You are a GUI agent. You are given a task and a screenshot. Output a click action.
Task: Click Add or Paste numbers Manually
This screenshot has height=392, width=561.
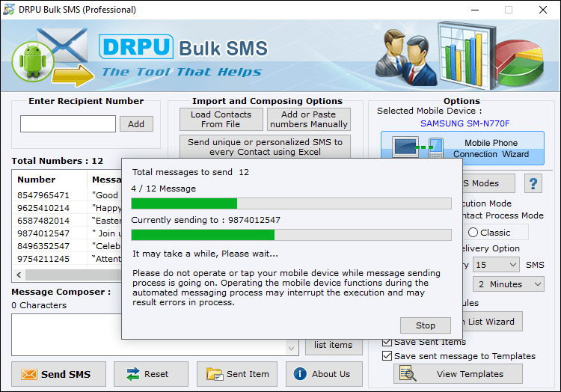[309, 120]
